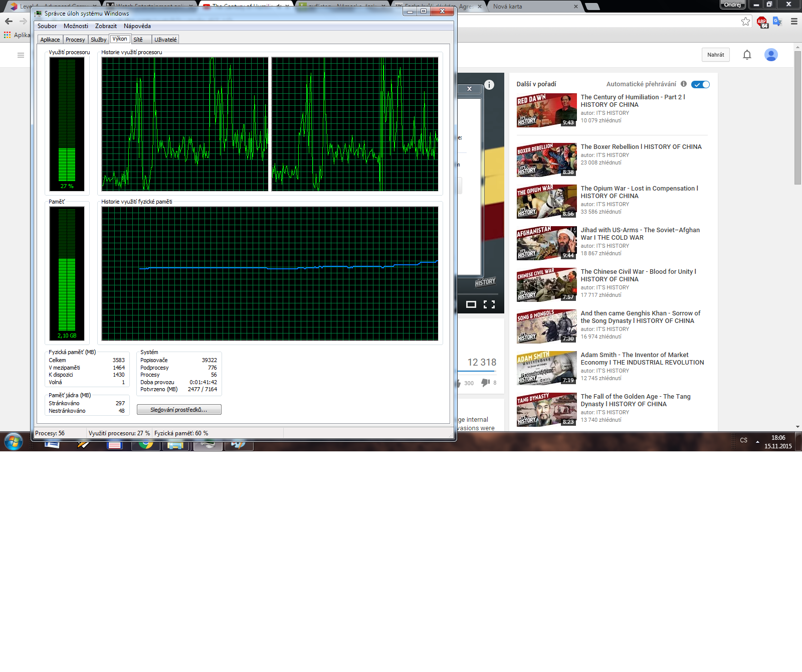Image resolution: width=802 pixels, height=672 pixels.
Task: Switch to the Procesy tab
Action: (75, 40)
